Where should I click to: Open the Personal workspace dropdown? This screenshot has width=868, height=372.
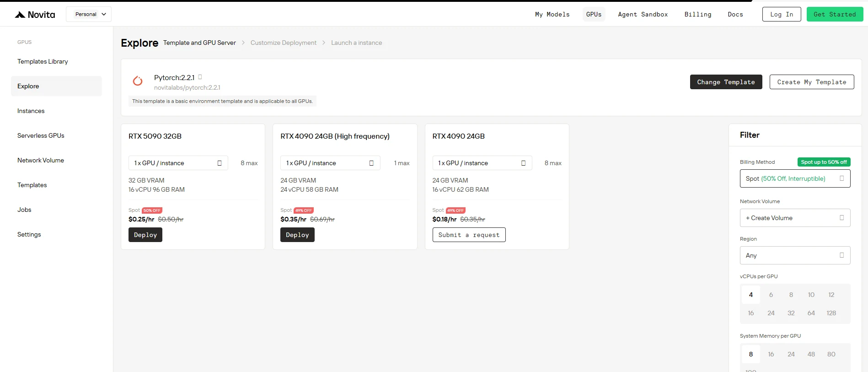click(x=89, y=14)
